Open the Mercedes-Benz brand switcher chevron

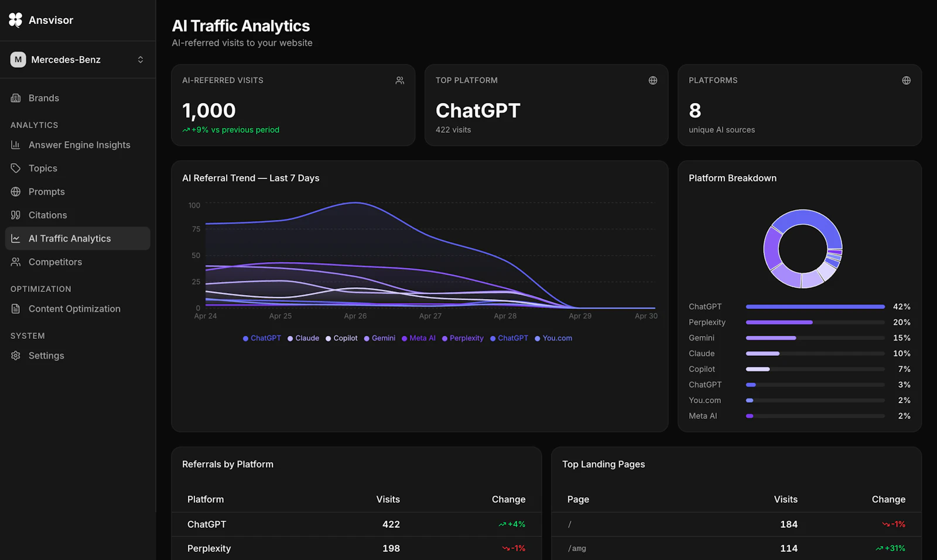[141, 60]
